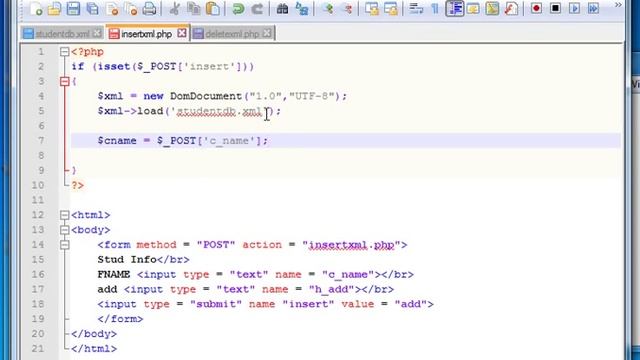The height and width of the screenshot is (360, 640).
Task: Paste from clipboard icon
Action: coord(213,9)
